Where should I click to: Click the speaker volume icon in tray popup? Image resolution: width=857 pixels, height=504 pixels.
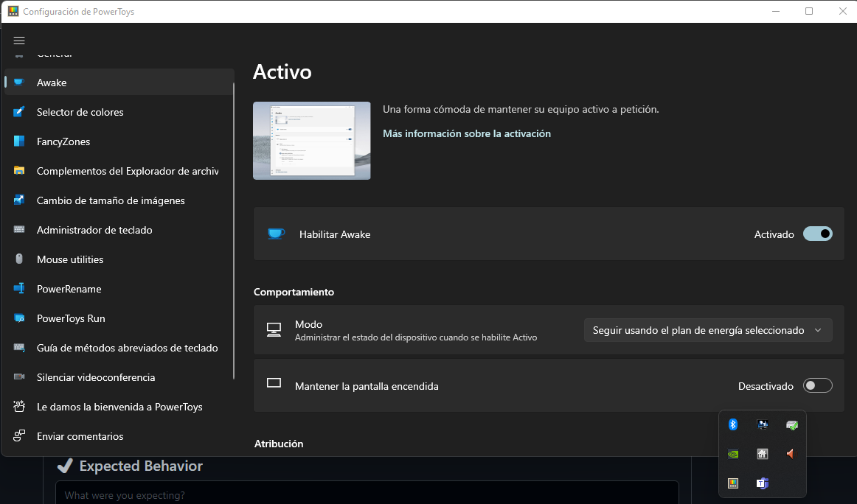791,454
